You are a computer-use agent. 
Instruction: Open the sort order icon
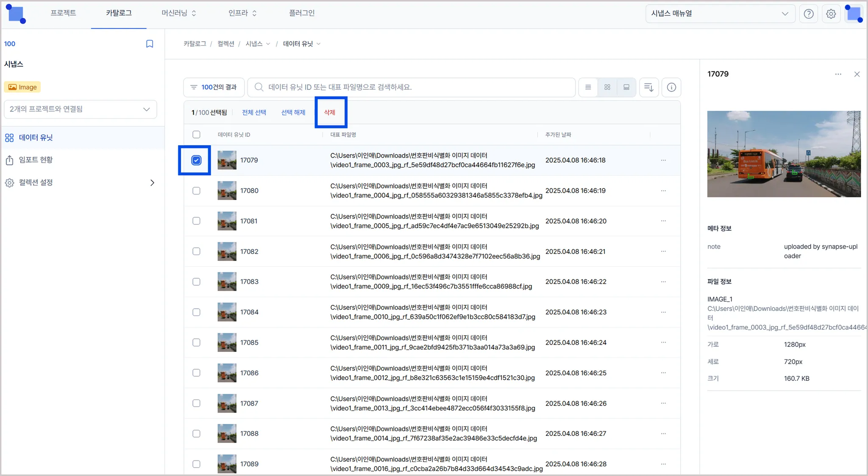[x=649, y=87]
